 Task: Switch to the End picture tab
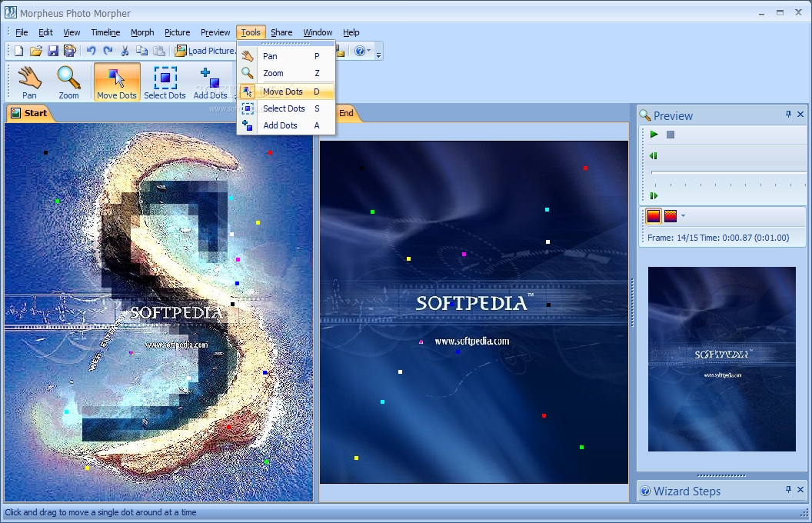click(347, 113)
